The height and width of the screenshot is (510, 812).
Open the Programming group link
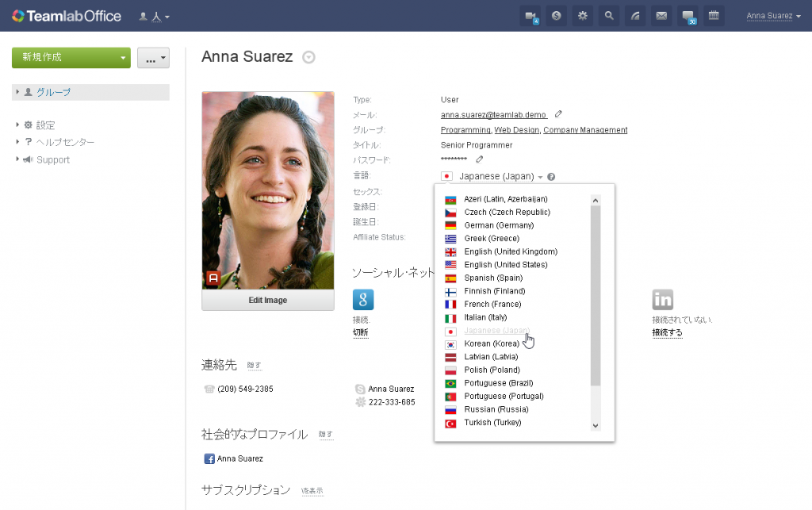click(465, 130)
